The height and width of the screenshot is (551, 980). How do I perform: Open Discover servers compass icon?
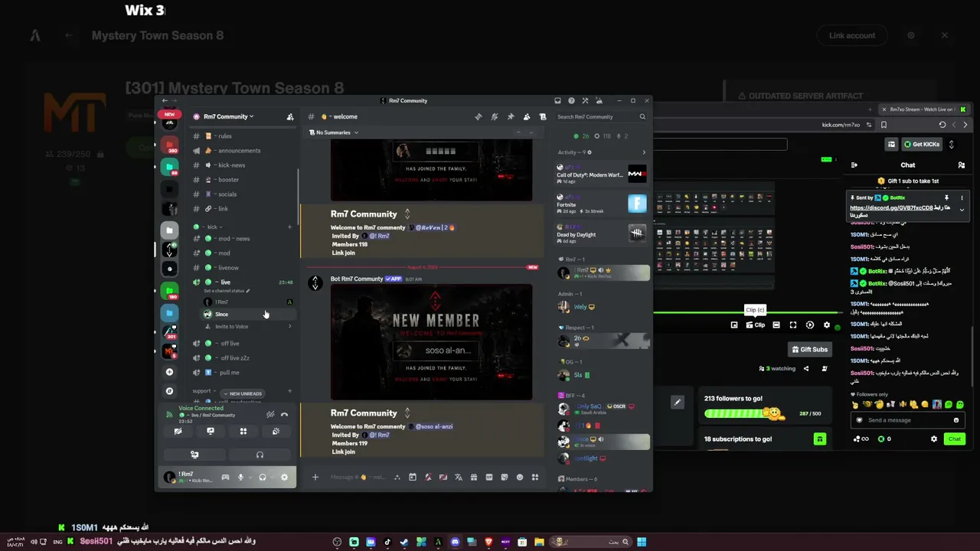[169, 391]
